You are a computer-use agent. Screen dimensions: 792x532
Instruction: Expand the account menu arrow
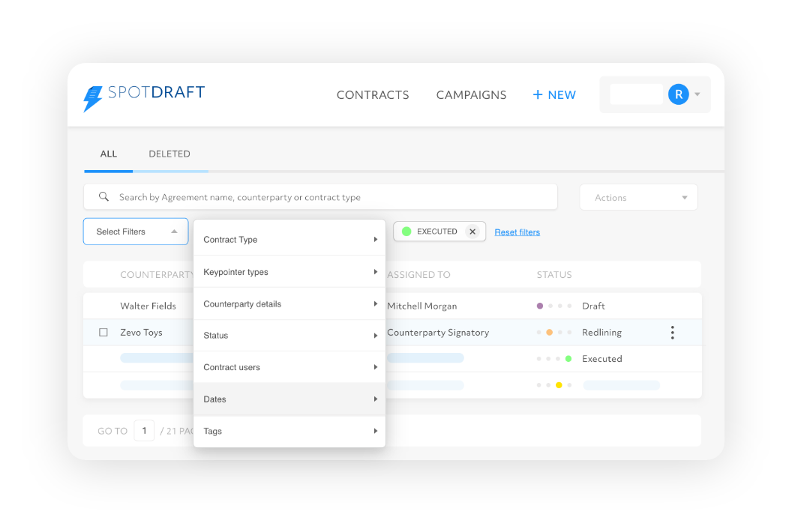coord(697,94)
